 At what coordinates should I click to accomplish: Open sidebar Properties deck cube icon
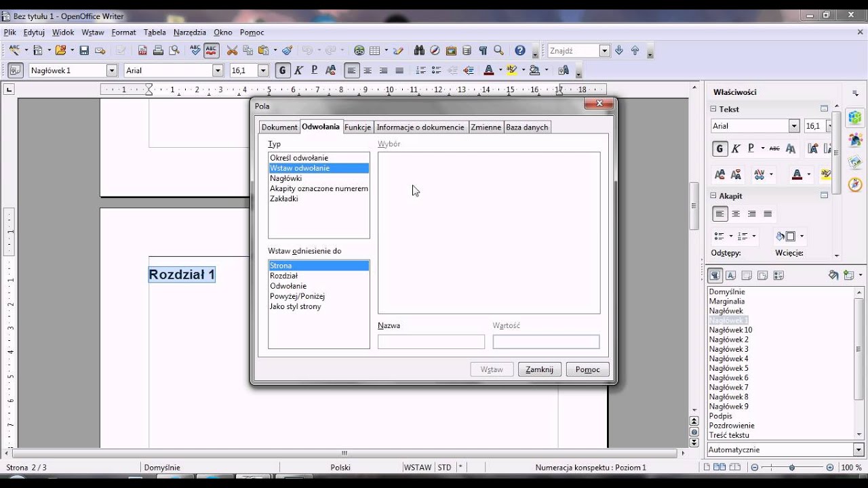click(x=855, y=117)
